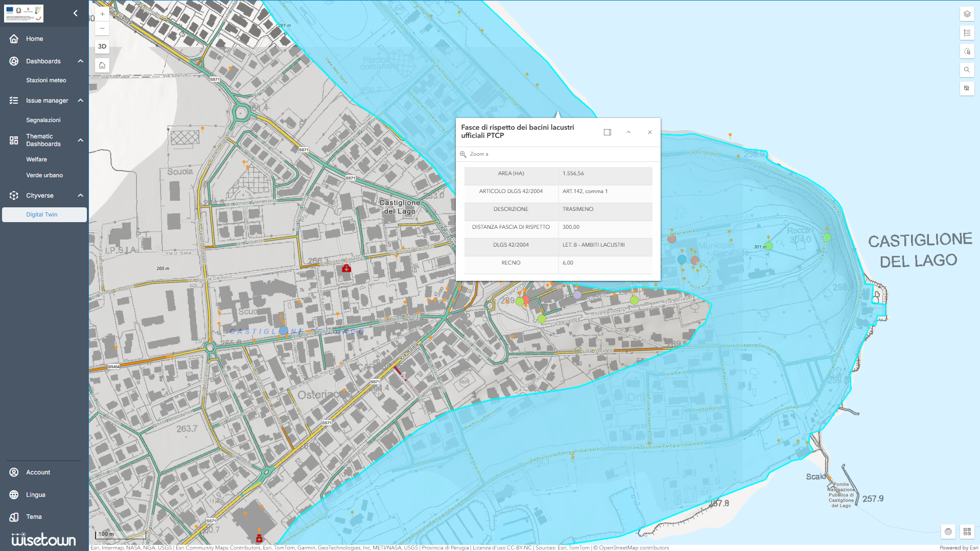
Task: Click the Castiglione del Lago map label
Action: point(400,207)
